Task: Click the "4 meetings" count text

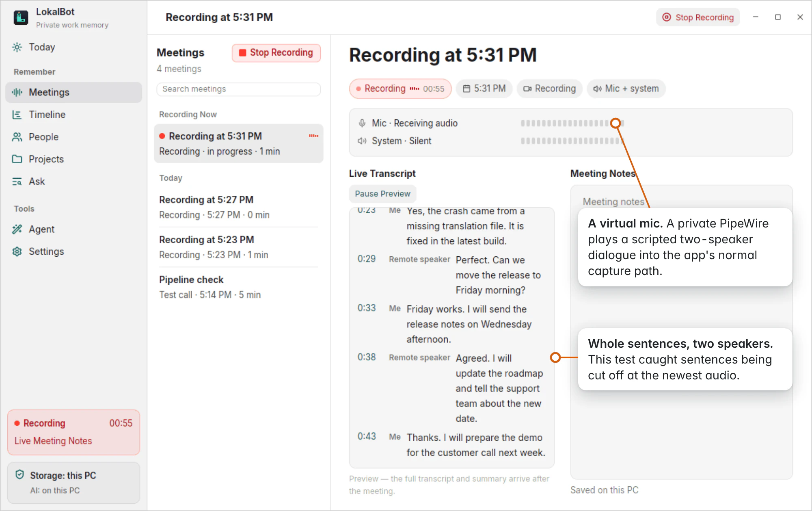Action: click(x=179, y=69)
